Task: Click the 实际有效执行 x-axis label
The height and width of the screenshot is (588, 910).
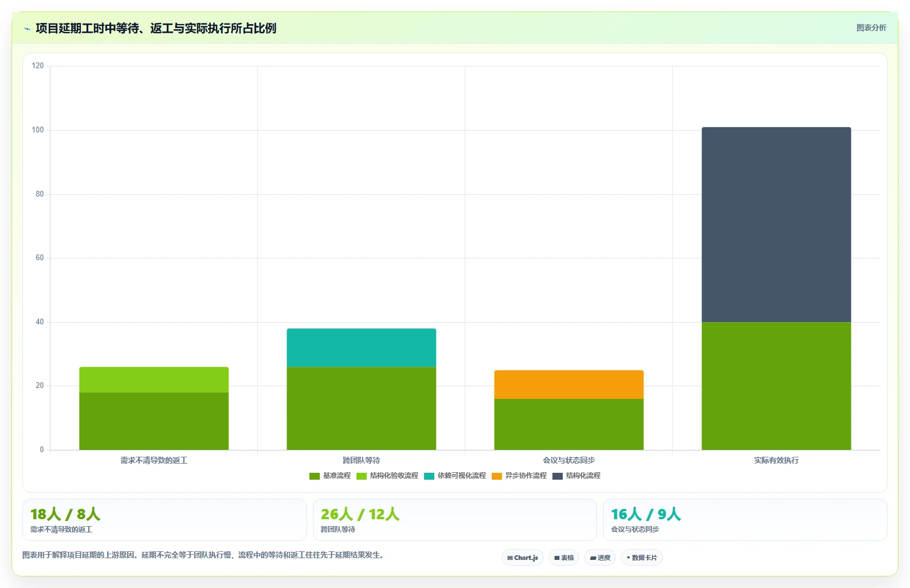Action: (x=776, y=460)
